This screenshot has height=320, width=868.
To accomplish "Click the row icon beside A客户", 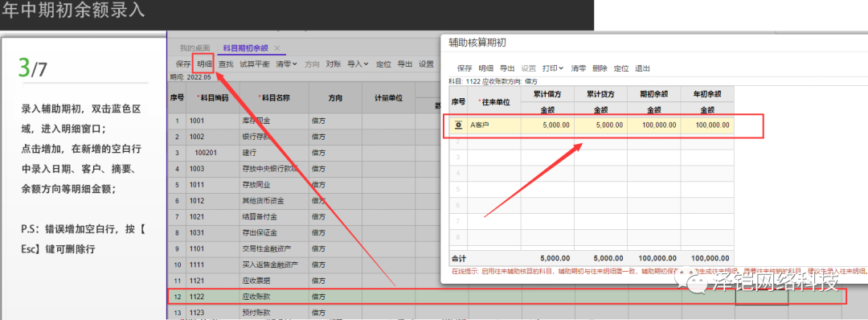I will coord(458,125).
